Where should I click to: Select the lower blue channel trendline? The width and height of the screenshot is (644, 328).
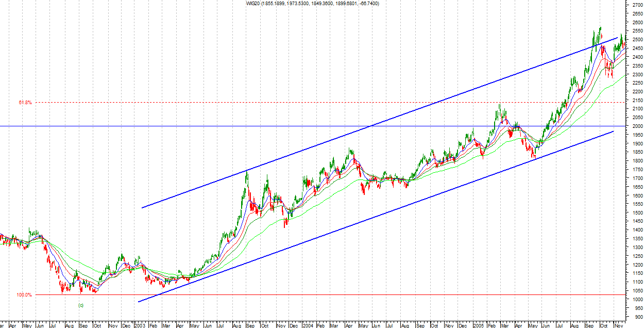pyautogui.click(x=376, y=217)
